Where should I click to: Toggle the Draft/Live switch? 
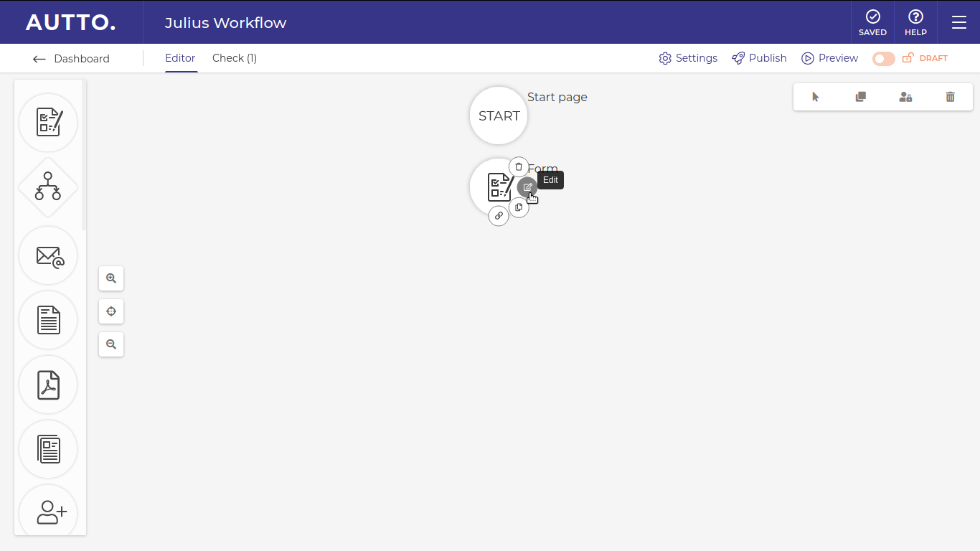point(884,59)
